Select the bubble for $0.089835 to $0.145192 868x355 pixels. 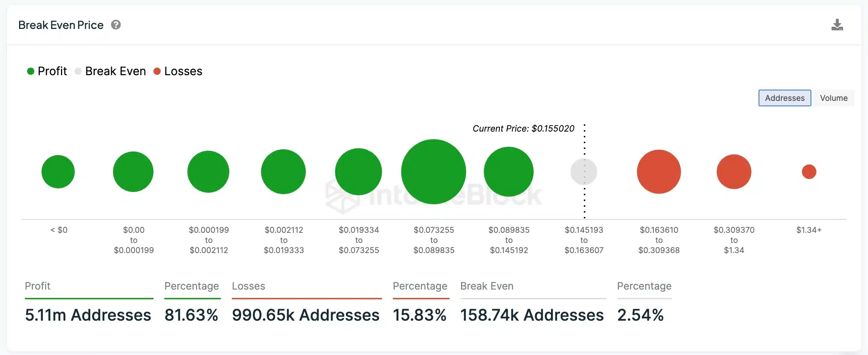(x=509, y=172)
